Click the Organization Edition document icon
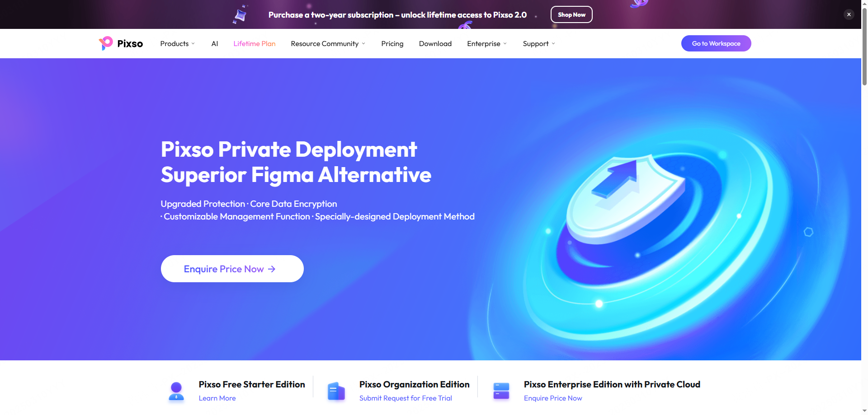 tap(336, 391)
